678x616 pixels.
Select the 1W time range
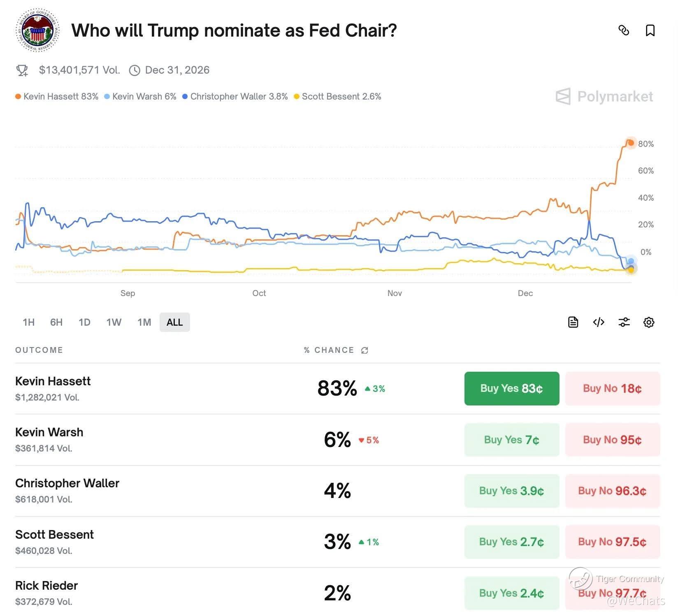(x=114, y=322)
